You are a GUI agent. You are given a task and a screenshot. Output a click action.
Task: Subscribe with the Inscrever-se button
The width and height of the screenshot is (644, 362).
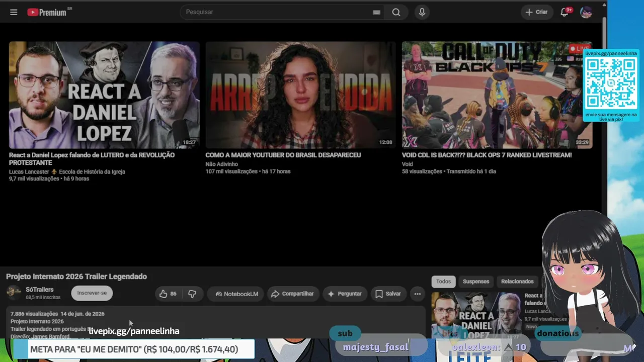click(92, 293)
